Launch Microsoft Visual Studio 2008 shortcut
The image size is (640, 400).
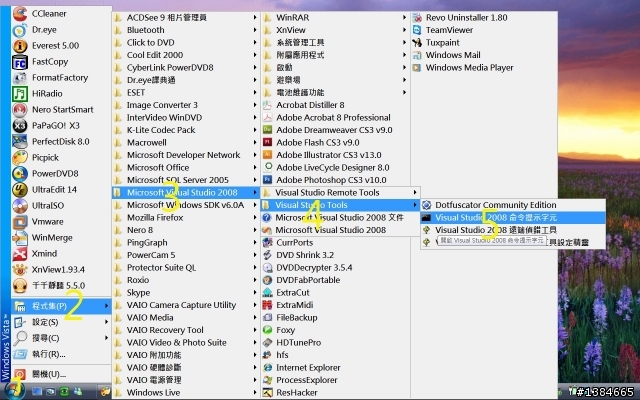point(340,230)
